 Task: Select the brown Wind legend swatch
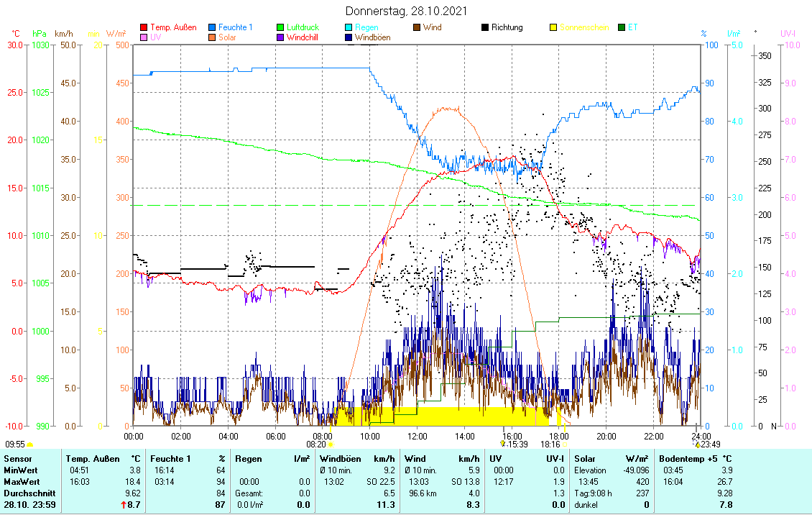(417, 27)
